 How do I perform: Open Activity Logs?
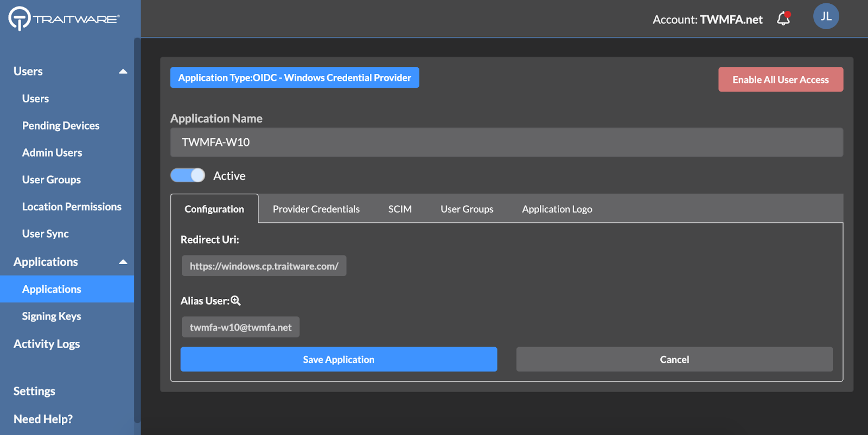click(47, 344)
